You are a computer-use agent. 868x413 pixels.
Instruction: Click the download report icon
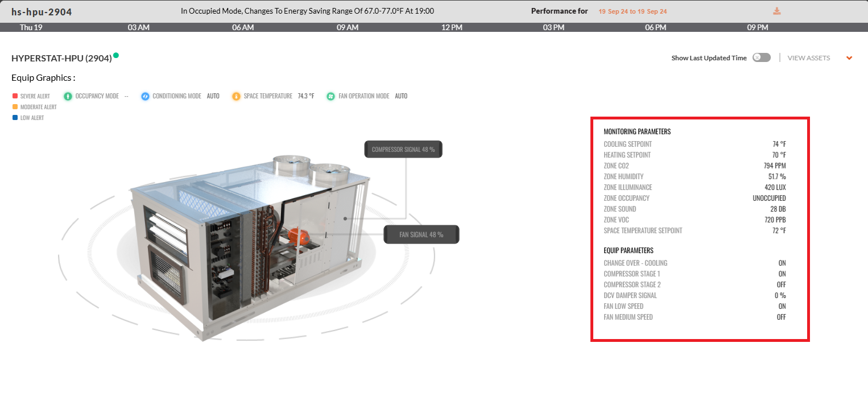(777, 10)
